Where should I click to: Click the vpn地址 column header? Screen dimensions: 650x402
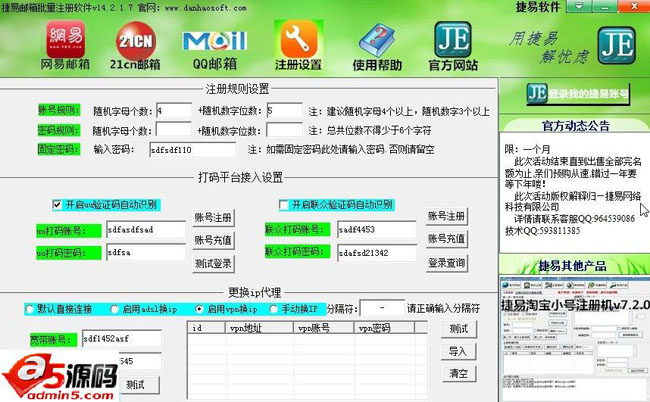(260, 328)
